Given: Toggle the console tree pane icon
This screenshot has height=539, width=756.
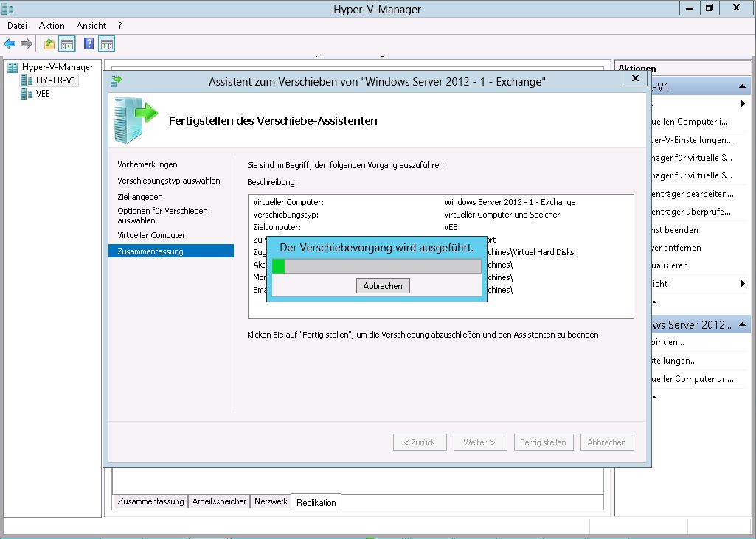Looking at the screenshot, I should [x=66, y=44].
